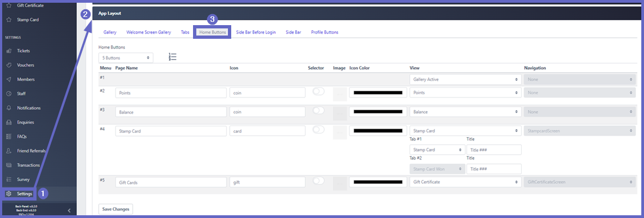Click the Survey sidebar icon

click(9, 179)
